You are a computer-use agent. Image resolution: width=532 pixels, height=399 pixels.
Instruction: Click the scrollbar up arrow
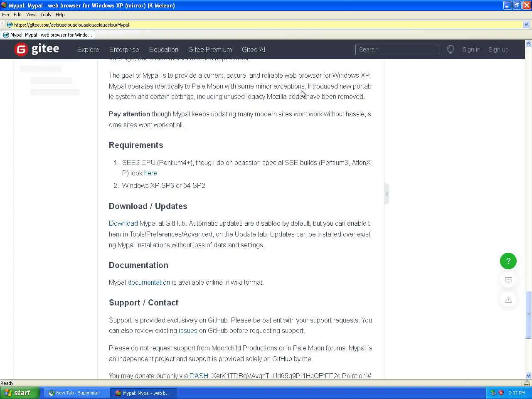click(528, 43)
